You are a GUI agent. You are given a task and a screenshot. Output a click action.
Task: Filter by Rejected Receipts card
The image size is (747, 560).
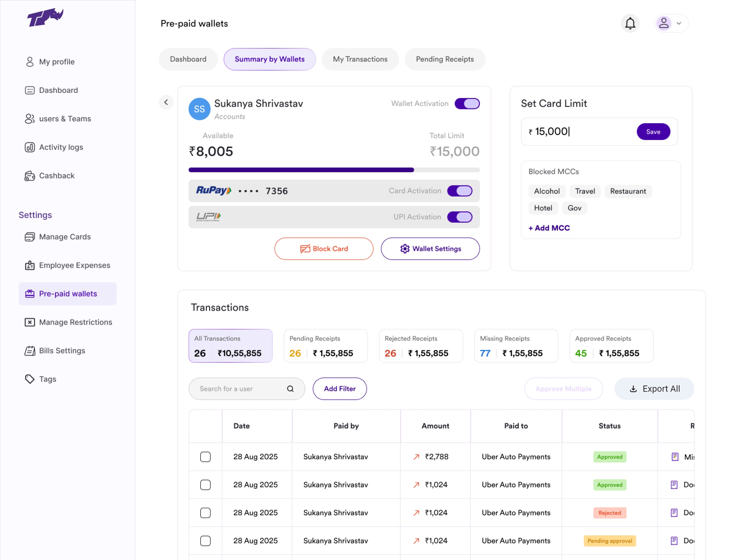pyautogui.click(x=421, y=346)
